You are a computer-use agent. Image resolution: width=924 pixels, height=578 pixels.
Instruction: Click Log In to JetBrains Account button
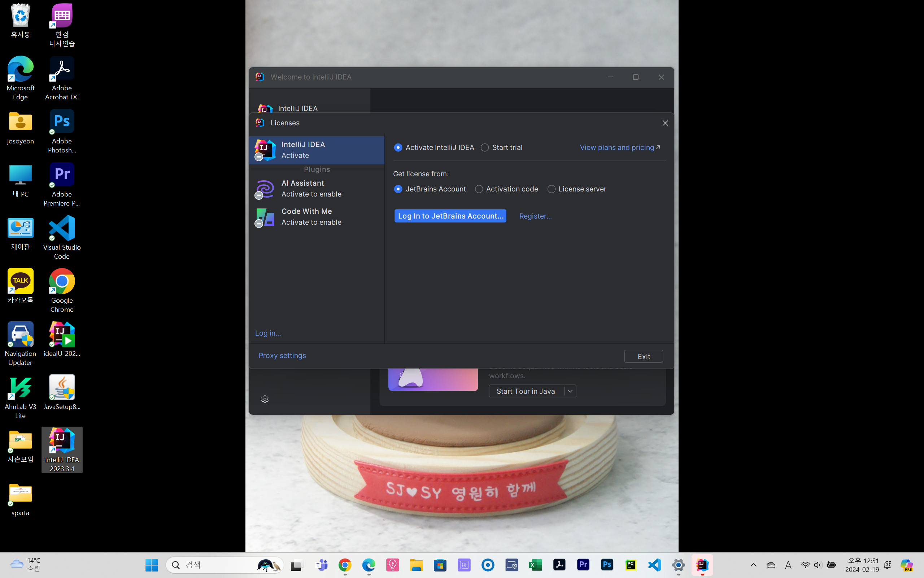[450, 216]
